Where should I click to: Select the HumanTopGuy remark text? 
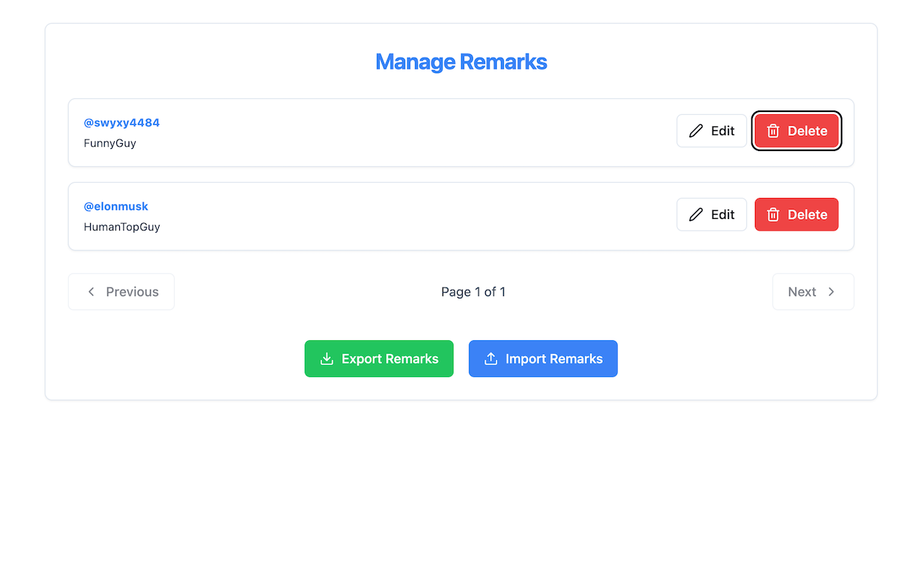[x=122, y=227]
